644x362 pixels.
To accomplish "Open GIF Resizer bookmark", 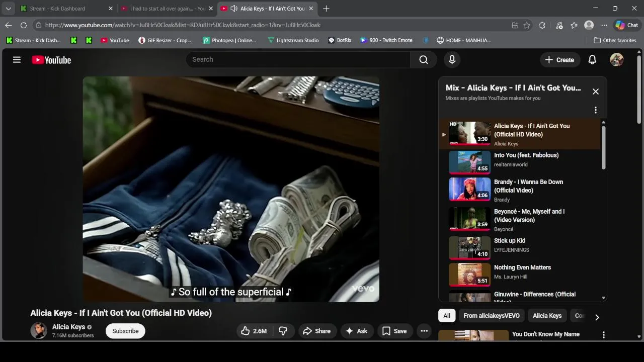I will pos(165,40).
